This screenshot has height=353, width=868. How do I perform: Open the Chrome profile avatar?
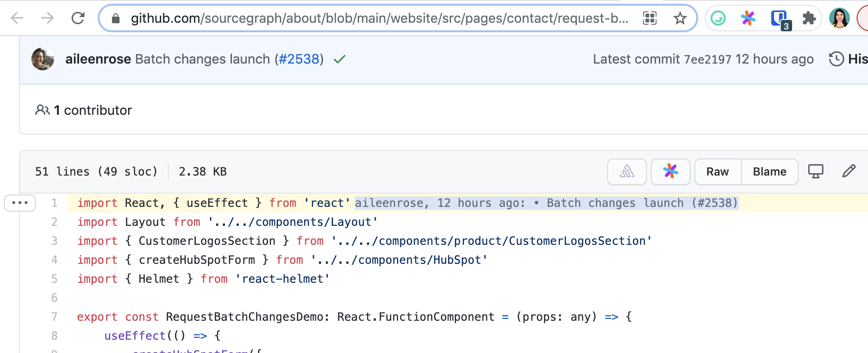pos(839,19)
